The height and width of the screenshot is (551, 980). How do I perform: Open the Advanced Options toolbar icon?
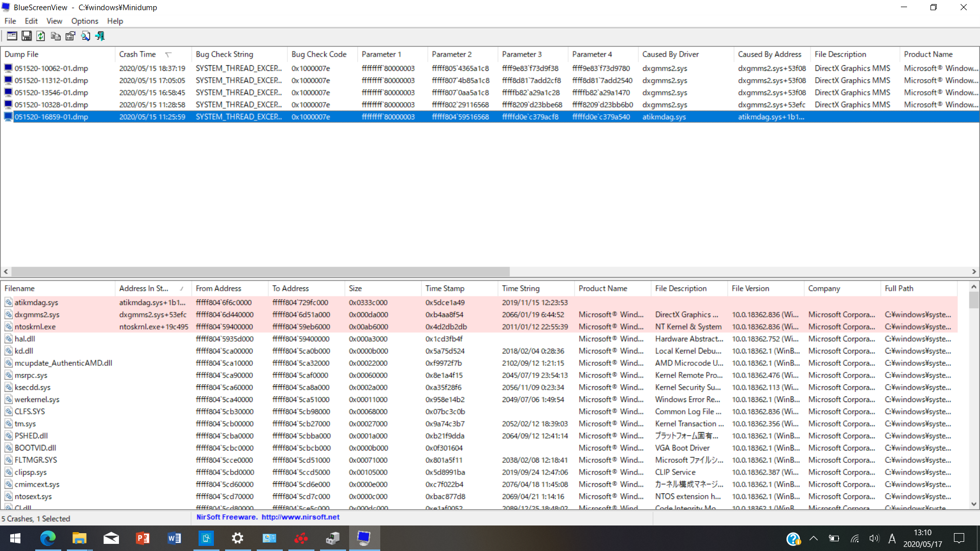pos(12,36)
